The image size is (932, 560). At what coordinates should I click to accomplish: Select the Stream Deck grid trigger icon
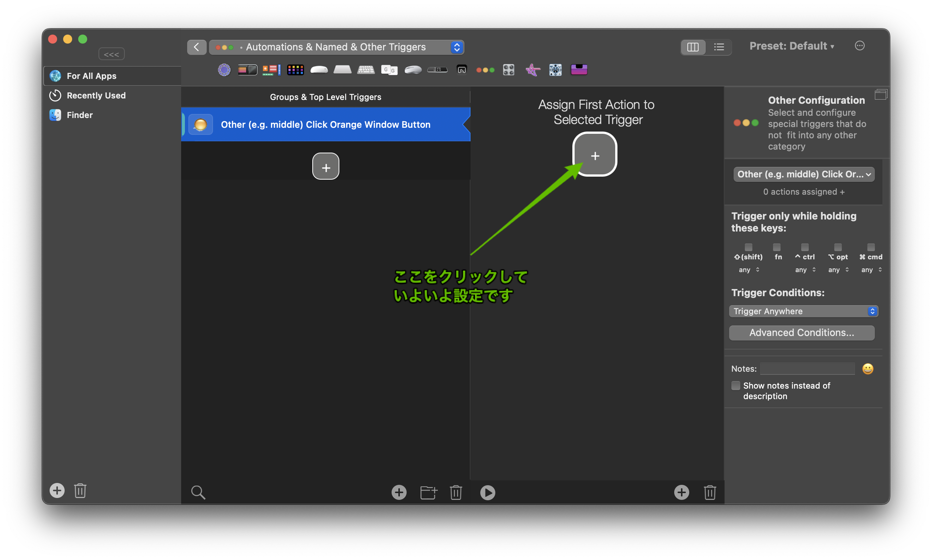295,70
